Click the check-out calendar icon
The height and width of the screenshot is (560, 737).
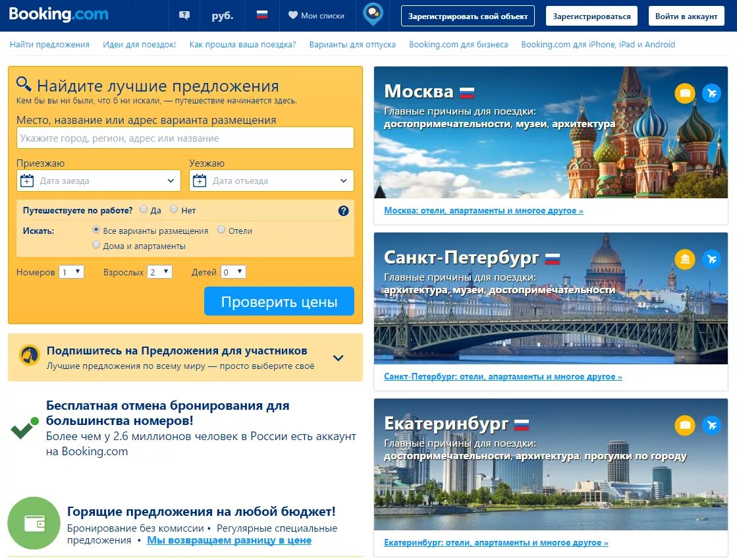(x=200, y=181)
